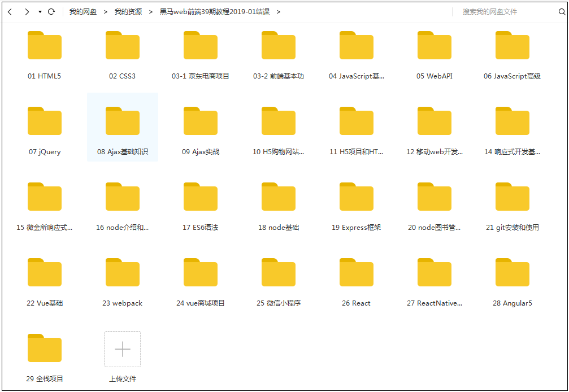The image size is (569, 392).
Task: Select the 22 Vue基础 folder icon
Action: pyautogui.click(x=45, y=272)
